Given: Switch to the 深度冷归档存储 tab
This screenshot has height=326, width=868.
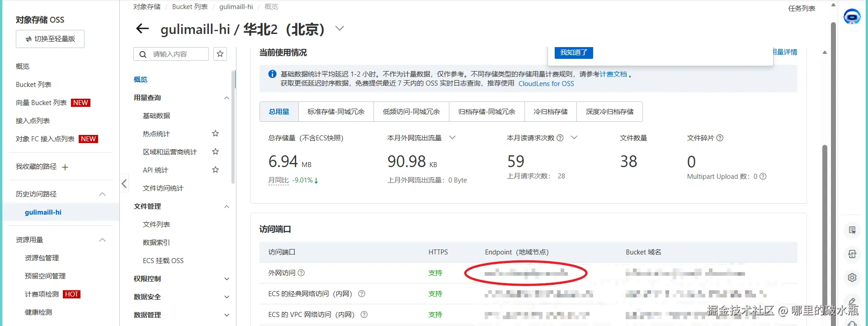Looking at the screenshot, I should [x=610, y=112].
